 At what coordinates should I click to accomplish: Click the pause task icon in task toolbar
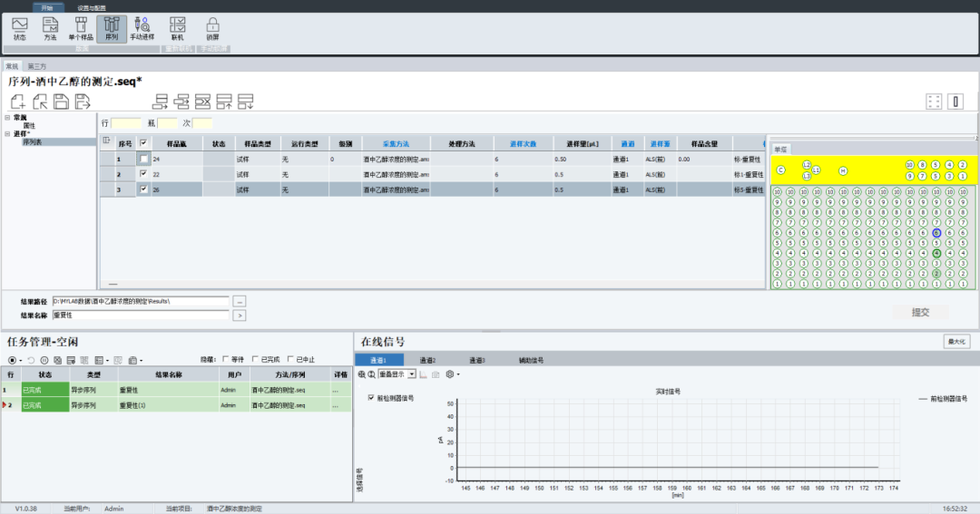pos(44,361)
